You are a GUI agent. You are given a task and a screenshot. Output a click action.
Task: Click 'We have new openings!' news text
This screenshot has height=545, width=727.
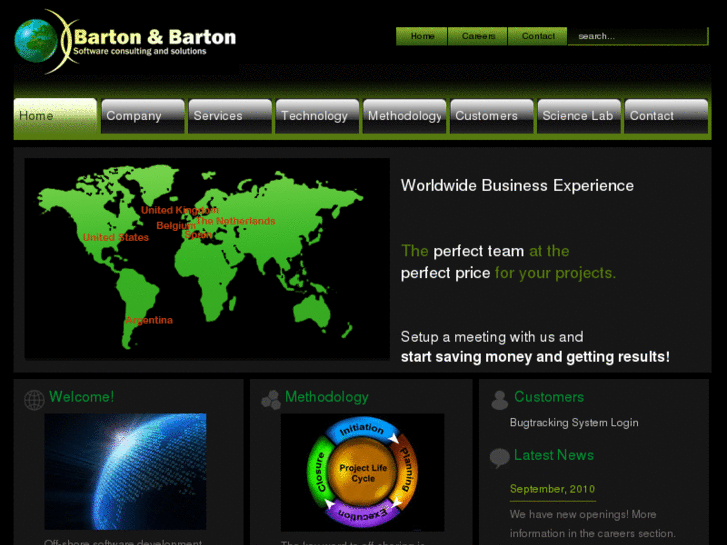(569, 514)
